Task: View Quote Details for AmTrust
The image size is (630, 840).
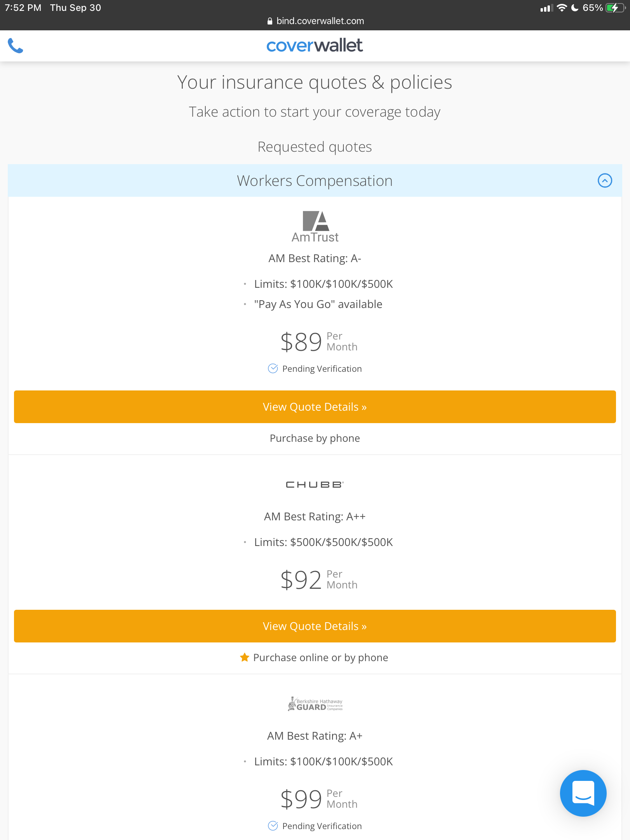Action: click(315, 407)
